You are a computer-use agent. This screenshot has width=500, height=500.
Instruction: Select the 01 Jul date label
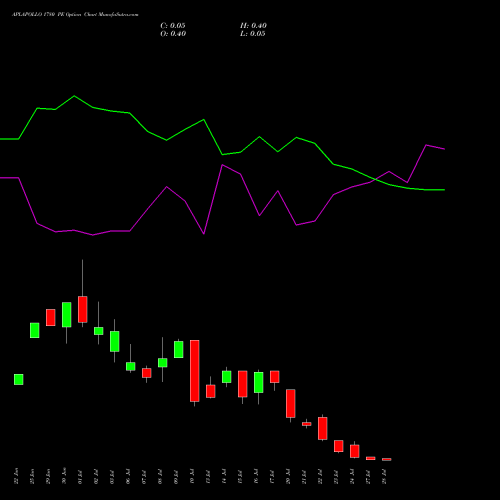[x=80, y=476]
